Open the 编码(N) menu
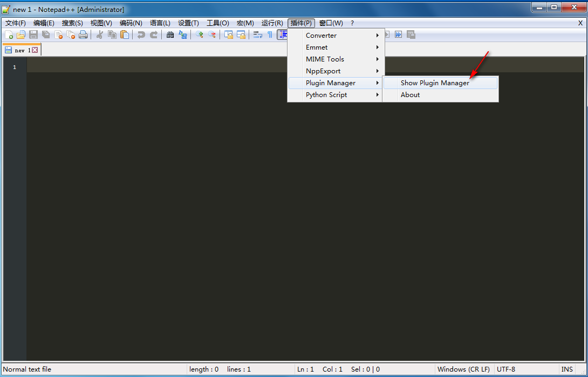 coord(131,23)
